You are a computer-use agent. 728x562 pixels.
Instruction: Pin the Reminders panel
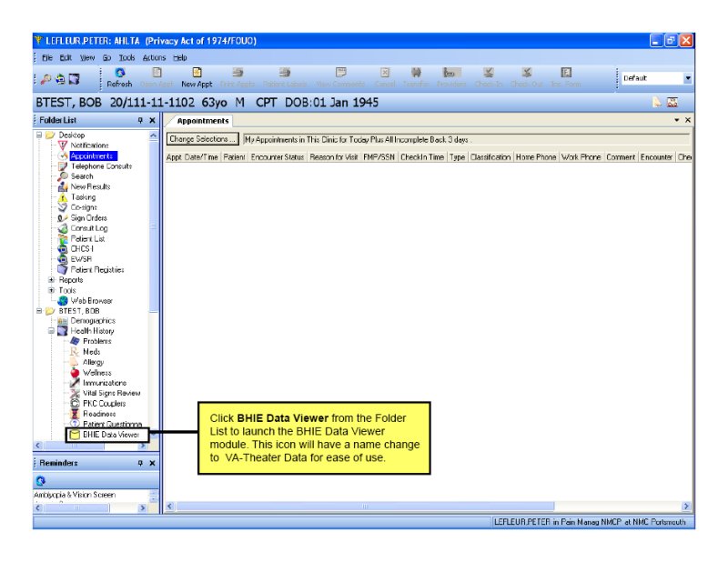tap(140, 463)
